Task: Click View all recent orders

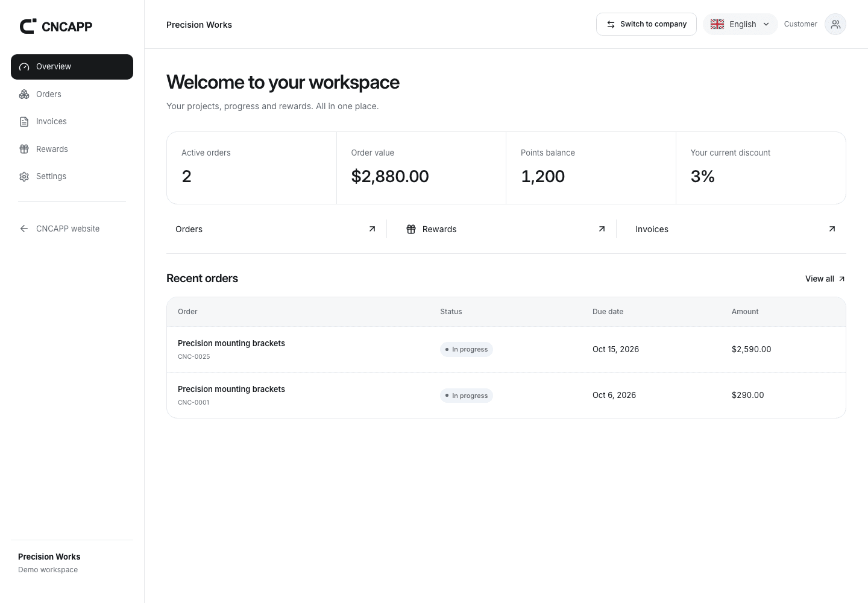Action: coord(825,279)
